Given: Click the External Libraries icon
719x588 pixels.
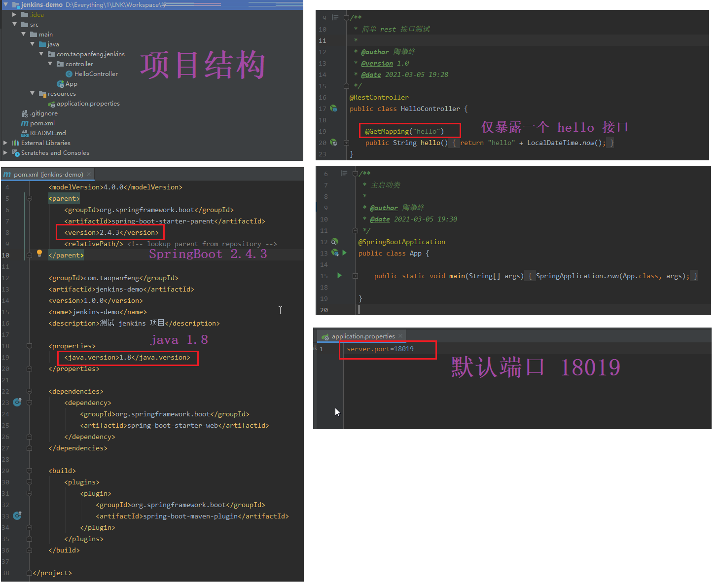Looking at the screenshot, I should [x=16, y=143].
